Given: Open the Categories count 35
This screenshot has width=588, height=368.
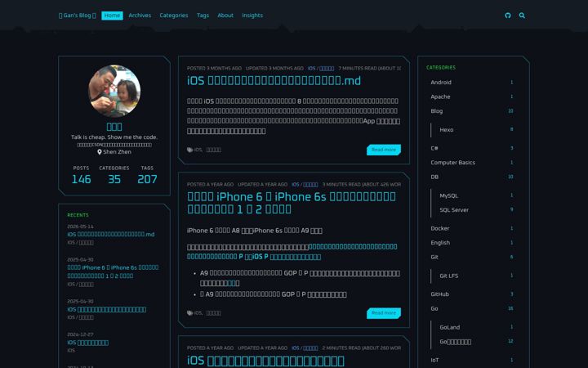Looking at the screenshot, I should [114, 179].
